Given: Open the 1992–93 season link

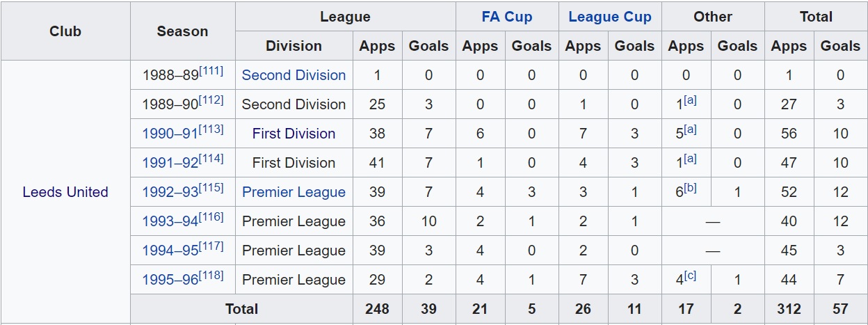Looking at the screenshot, I should (x=170, y=193).
